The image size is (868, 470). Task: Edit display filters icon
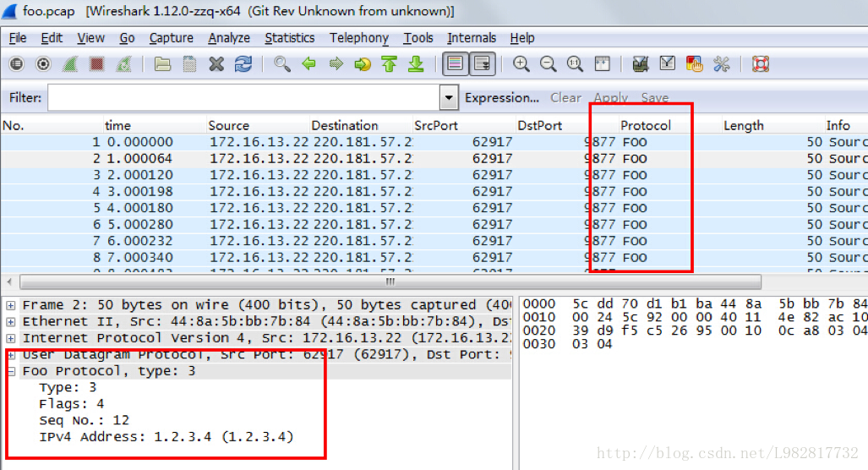click(668, 64)
